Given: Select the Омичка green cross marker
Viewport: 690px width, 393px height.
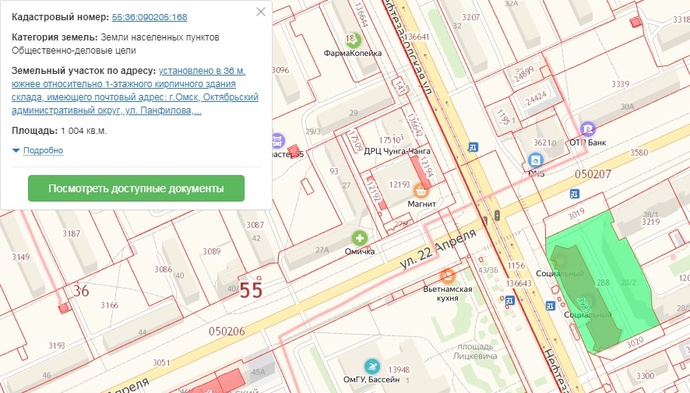Looking at the screenshot, I should click(360, 238).
